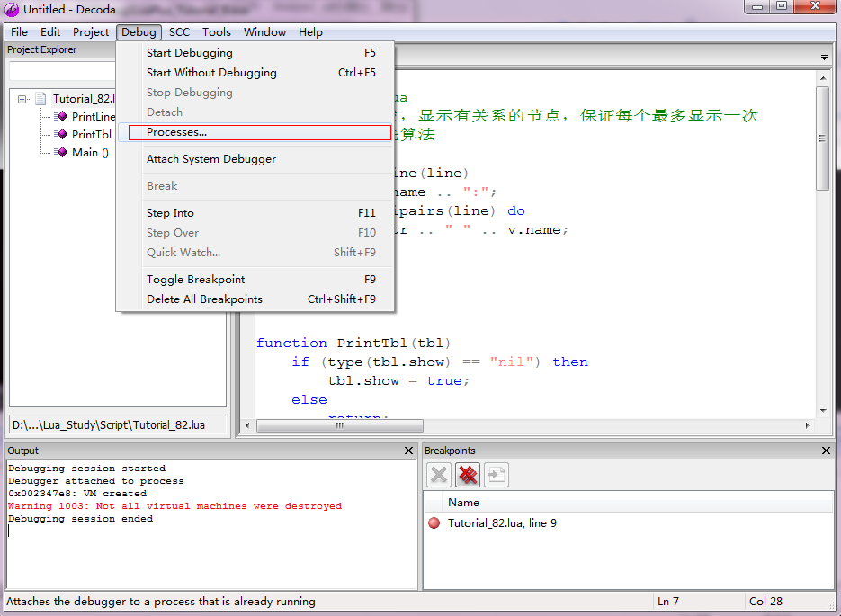Viewport: 841px width, 616px height.
Task: Click 'function PrintTbl(tbl)' code line
Action: pos(353,344)
